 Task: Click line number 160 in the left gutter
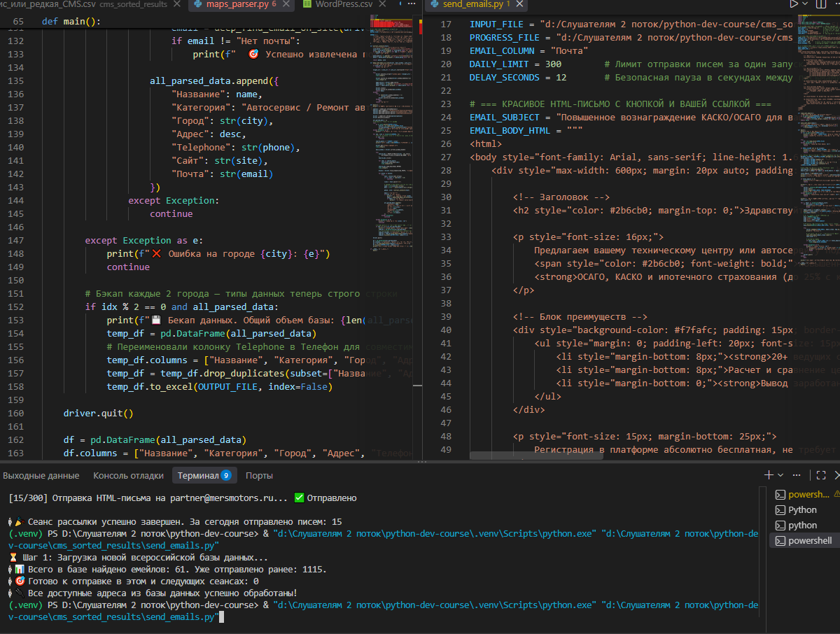pyautogui.click(x=15, y=413)
